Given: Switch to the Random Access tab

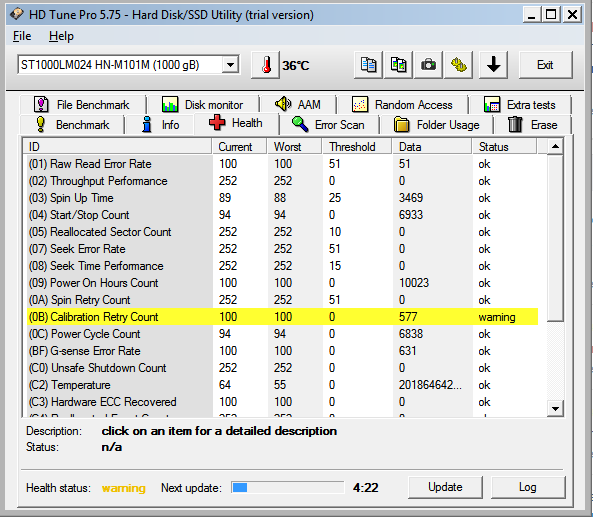Looking at the screenshot, I should coord(402,104).
